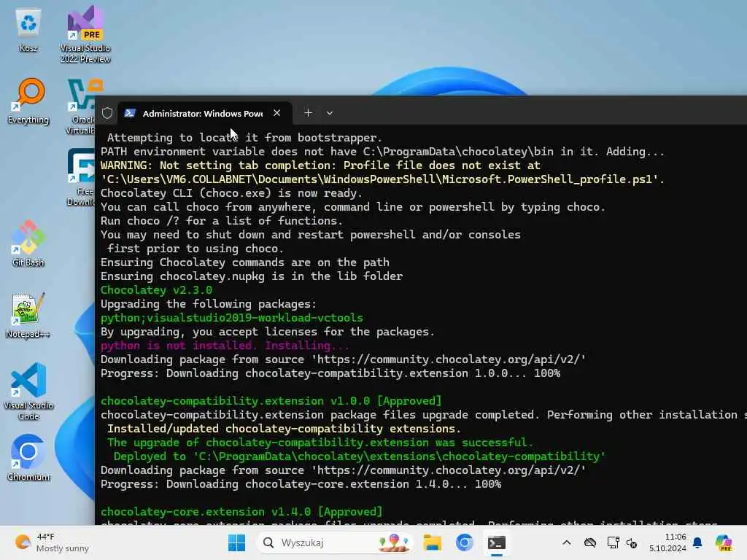The image size is (747, 560).
Task: Launch Git Bash from the desktop
Action: pos(28,243)
